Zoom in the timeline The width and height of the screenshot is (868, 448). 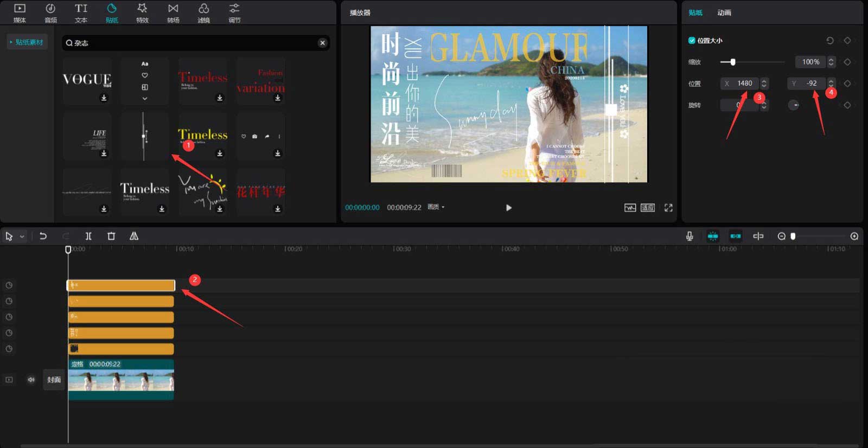tap(854, 236)
